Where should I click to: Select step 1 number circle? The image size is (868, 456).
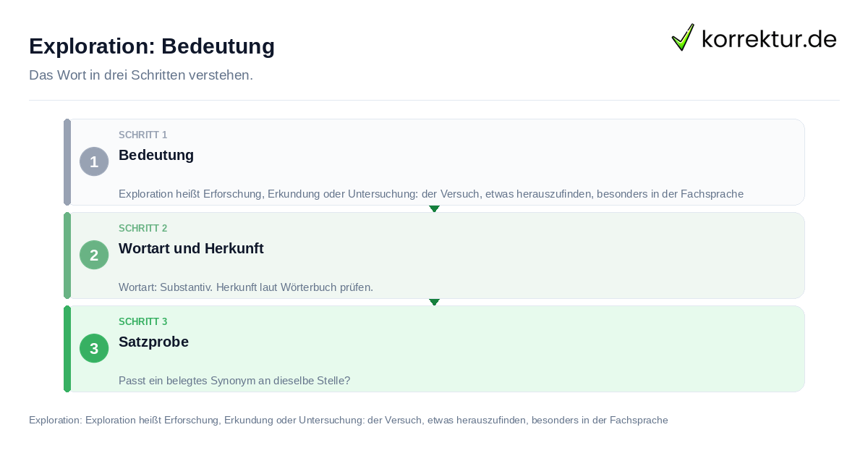click(x=94, y=161)
